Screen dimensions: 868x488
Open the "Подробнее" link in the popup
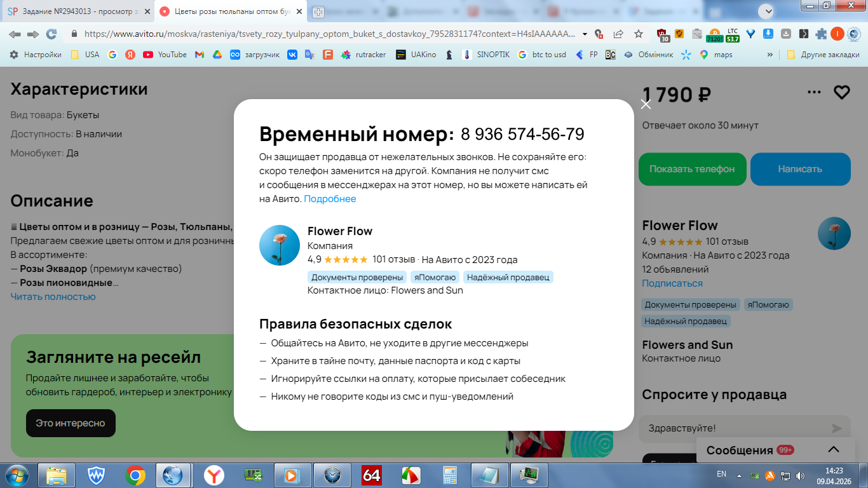[x=330, y=199]
